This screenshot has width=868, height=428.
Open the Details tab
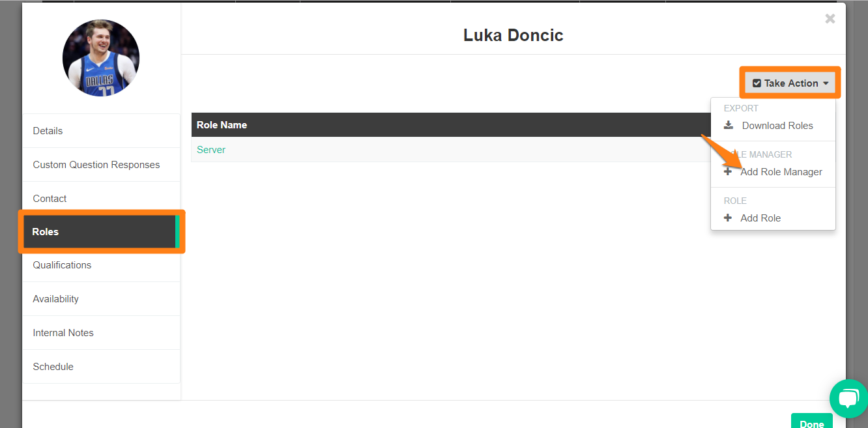101,130
